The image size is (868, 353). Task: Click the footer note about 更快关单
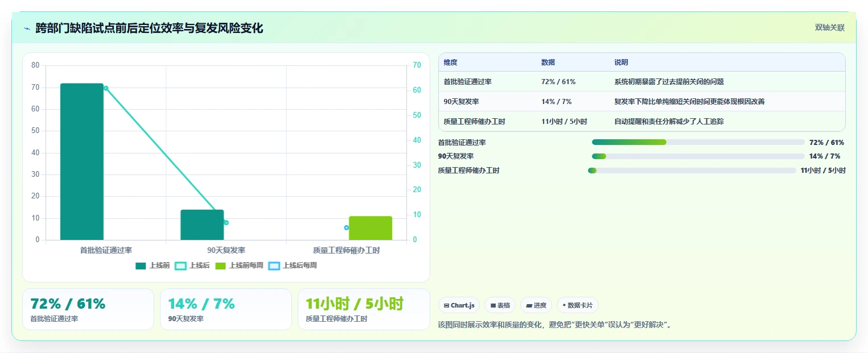[x=556, y=325]
